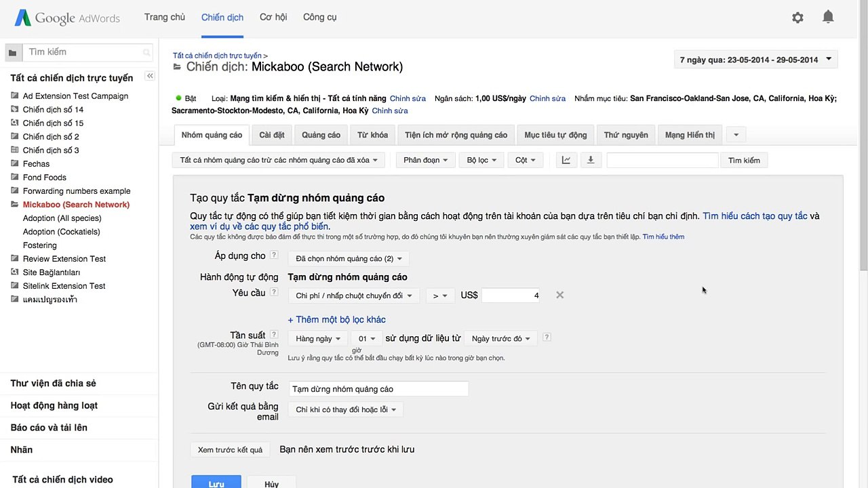868x488 pixels.
Task: Open the Phân đoạn dropdown
Action: click(425, 160)
